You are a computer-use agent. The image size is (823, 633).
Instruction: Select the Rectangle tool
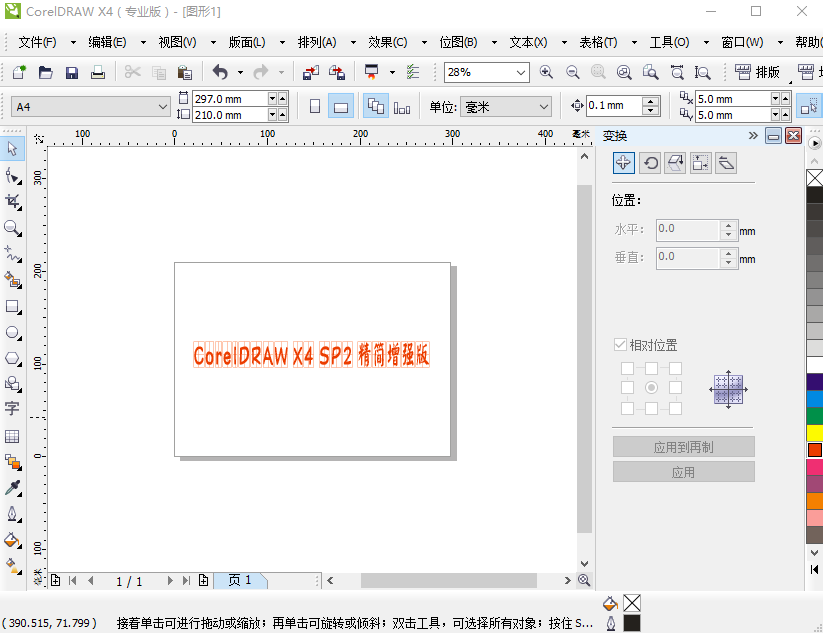[x=13, y=307]
